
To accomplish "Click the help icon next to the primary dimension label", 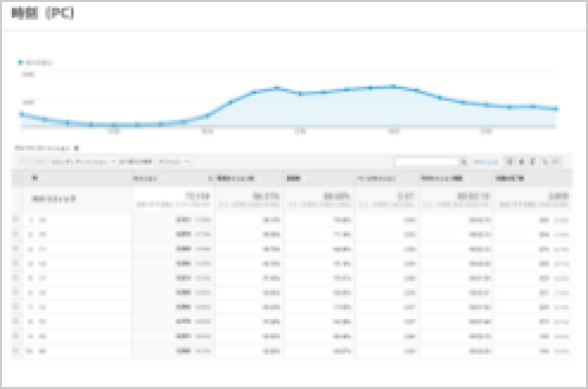I will coord(76,149).
